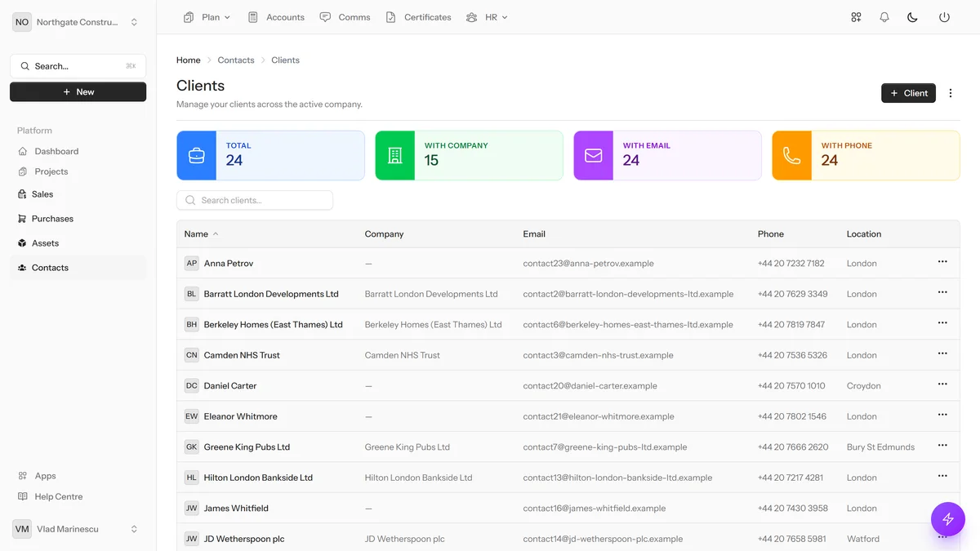Open row actions for Barratt London Developments Ltd
The height and width of the screenshot is (551, 980).
[942, 292]
